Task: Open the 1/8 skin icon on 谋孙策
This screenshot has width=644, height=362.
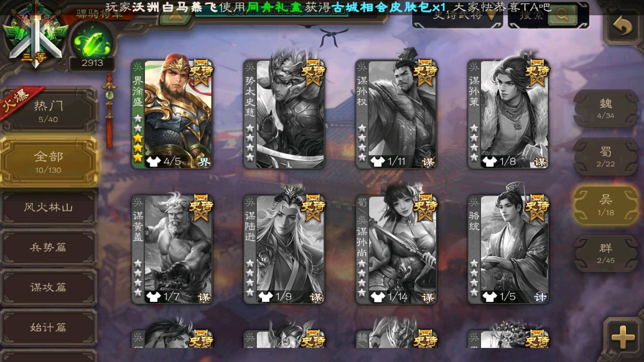Action: pos(489,161)
